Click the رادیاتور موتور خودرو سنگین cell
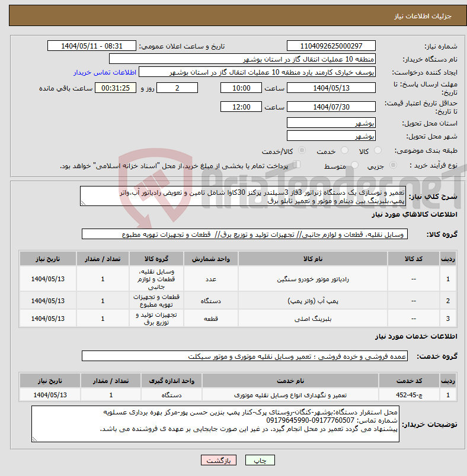Viewport: 467px width, 476px height. point(313,279)
